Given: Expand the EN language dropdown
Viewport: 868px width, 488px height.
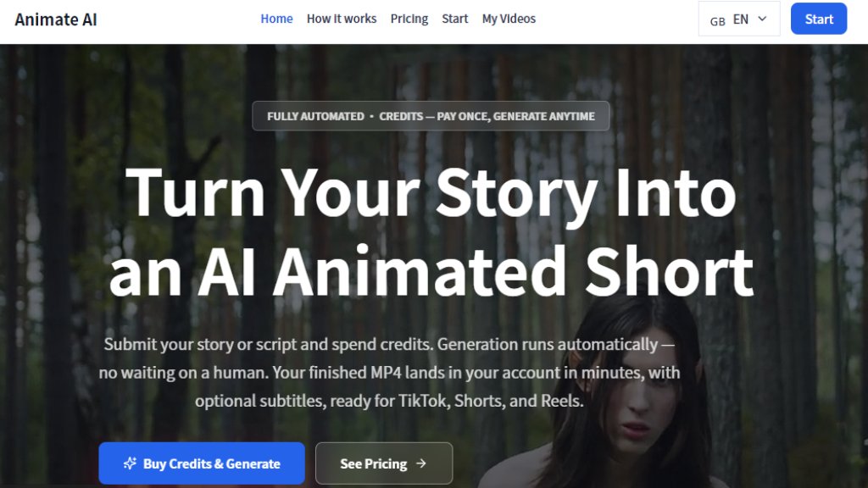Looking at the screenshot, I should 739,19.
